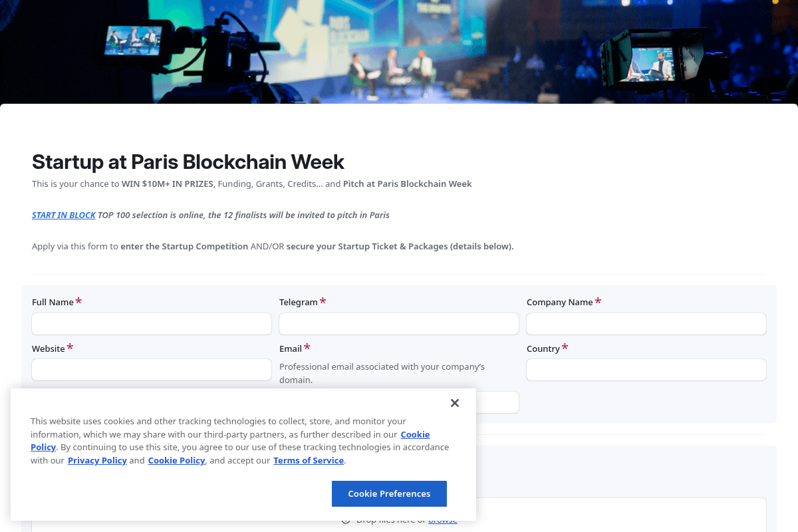Open the START IN BLOCK link

pyautogui.click(x=63, y=215)
